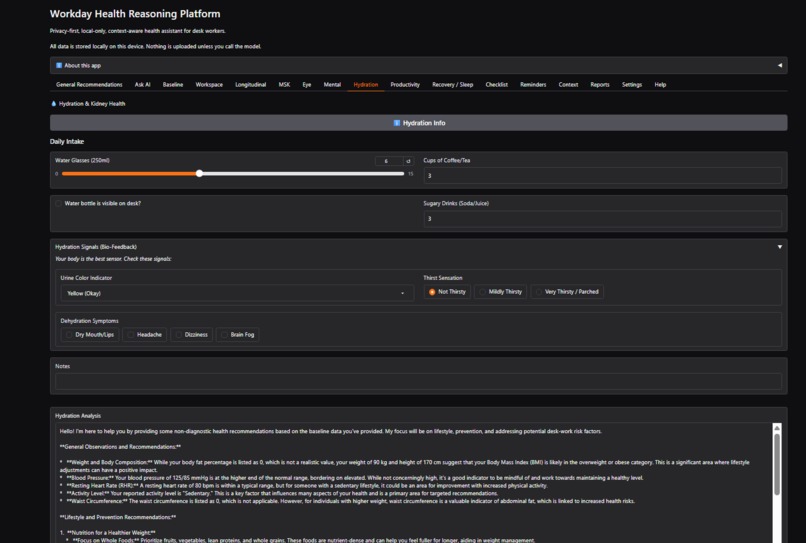Screen dimensions: 806x543
Task: Switch to the Eye tab
Action: pyautogui.click(x=306, y=84)
